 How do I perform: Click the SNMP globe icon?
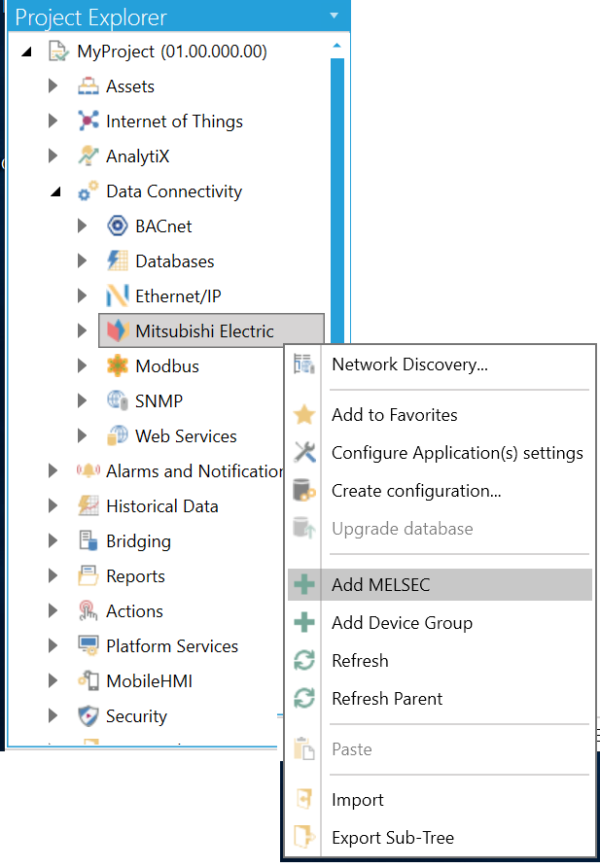click(118, 400)
